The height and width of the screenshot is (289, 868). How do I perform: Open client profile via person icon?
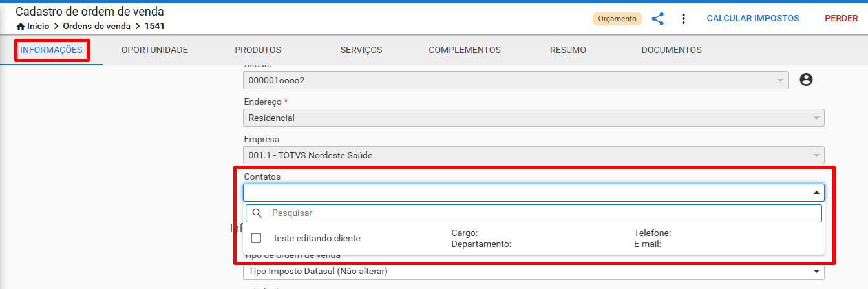click(x=806, y=80)
